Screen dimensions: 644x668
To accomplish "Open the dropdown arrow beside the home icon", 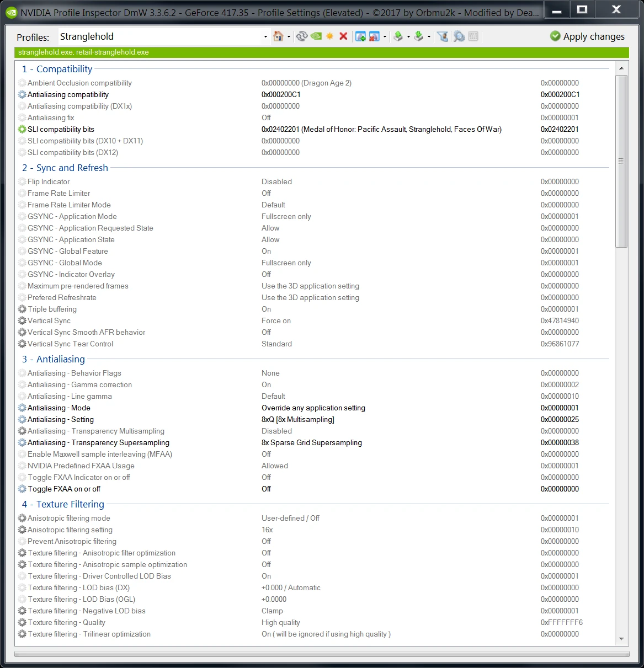I will pos(289,37).
